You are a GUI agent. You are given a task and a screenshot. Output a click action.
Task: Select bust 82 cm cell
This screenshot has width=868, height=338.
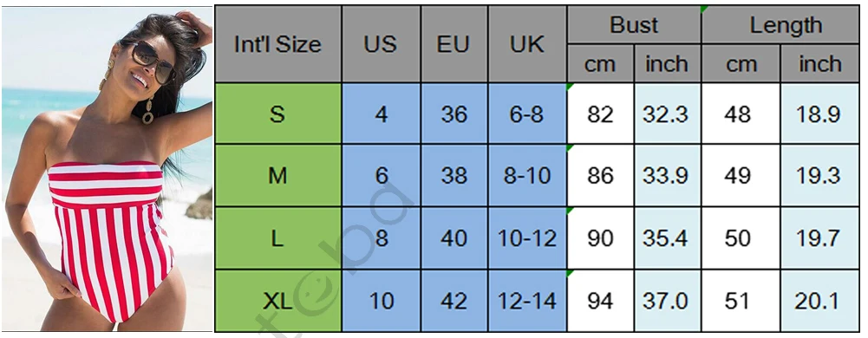600,114
